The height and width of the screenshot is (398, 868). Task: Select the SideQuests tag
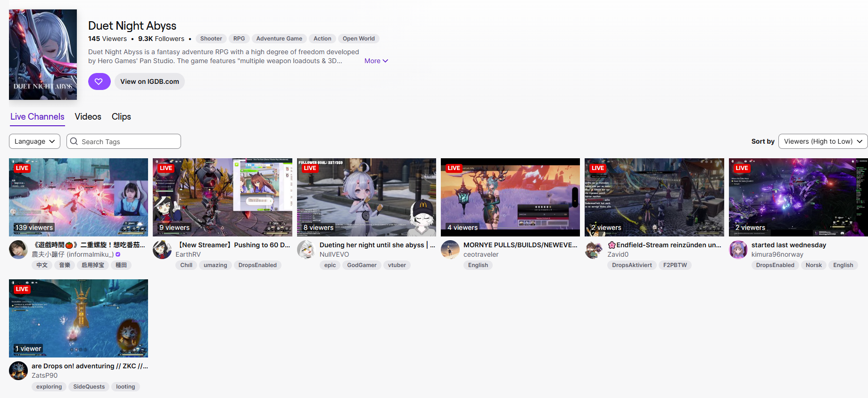coord(89,387)
